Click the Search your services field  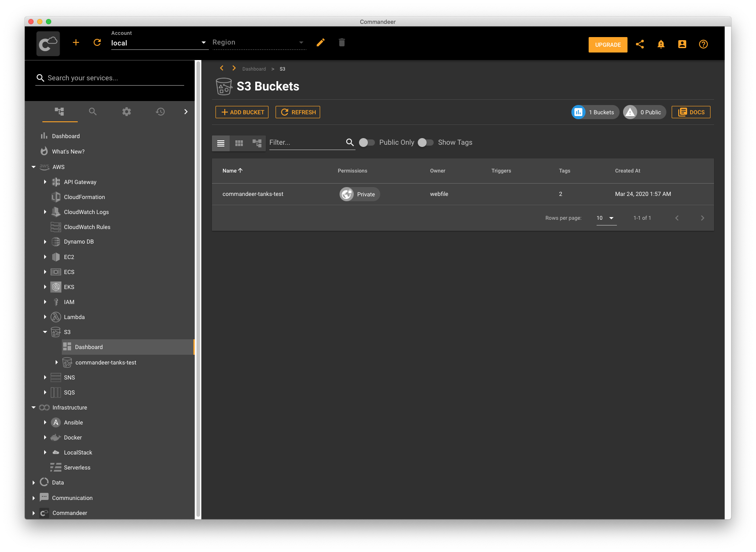(x=110, y=78)
